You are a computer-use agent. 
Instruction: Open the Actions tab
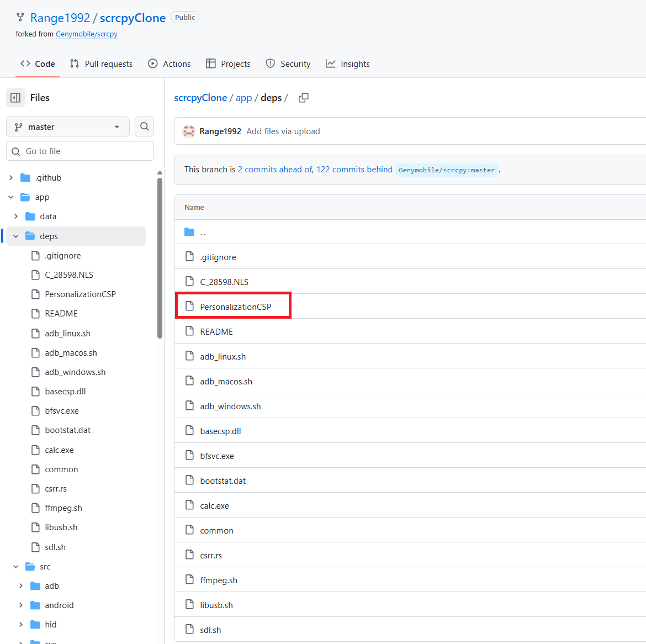pyautogui.click(x=170, y=64)
